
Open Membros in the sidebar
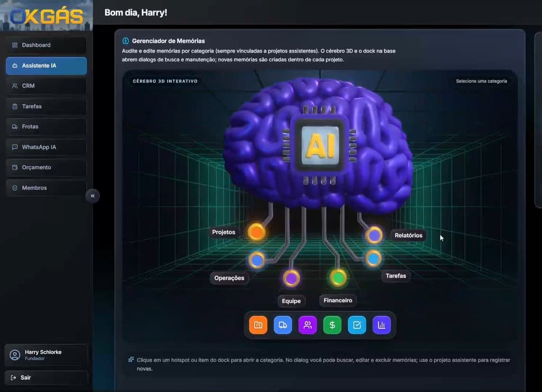[x=46, y=188]
